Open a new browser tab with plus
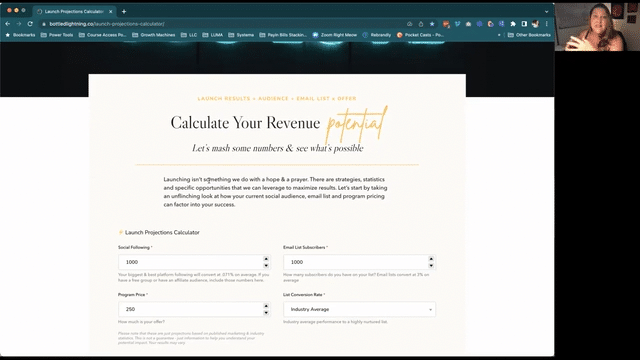 (124, 11)
